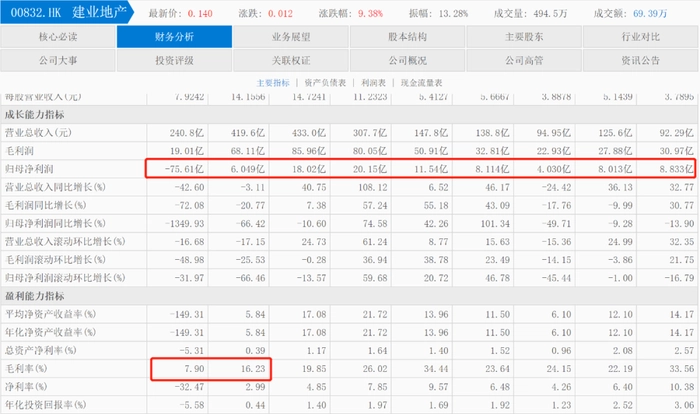
Task: Switch to the 资产负债表 sub-tab
Action: [325, 82]
